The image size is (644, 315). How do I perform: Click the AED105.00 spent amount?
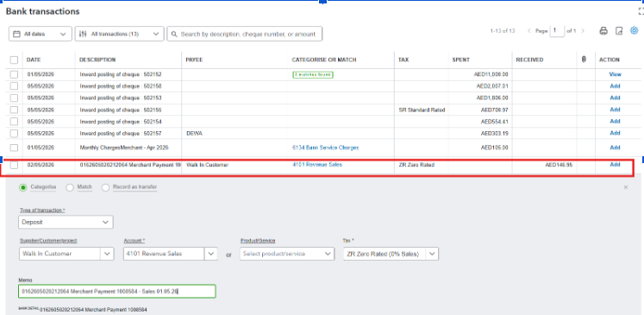click(x=494, y=148)
